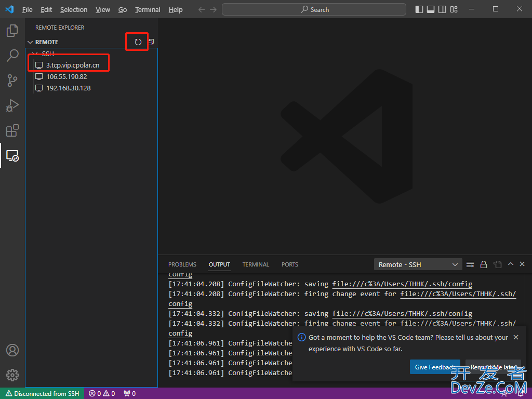
Task: Switch to the TERMINAL tab
Action: pyautogui.click(x=256, y=264)
